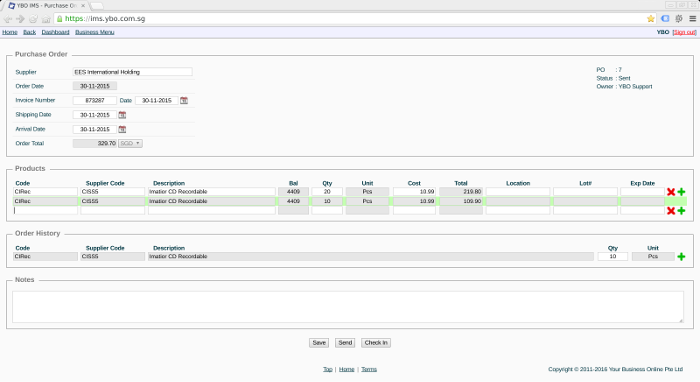The image size is (700, 382).
Task: Click the Home footer link
Action: coord(346,369)
